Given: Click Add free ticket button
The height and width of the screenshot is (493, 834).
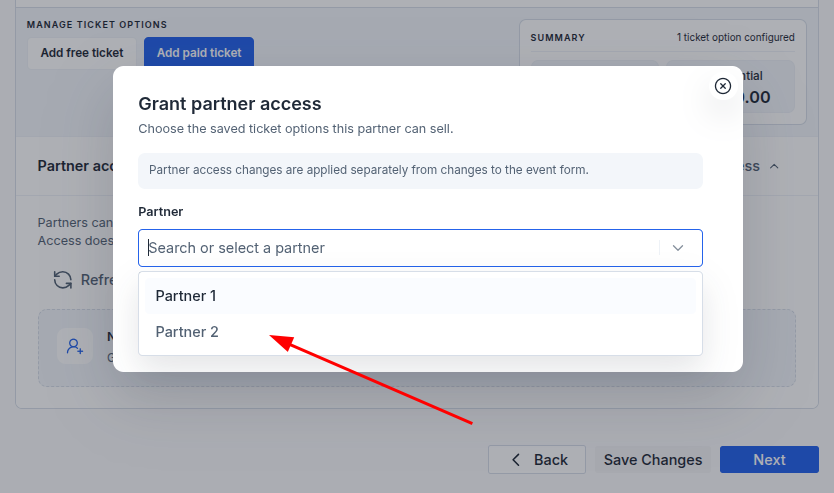Looking at the screenshot, I should tap(82, 53).
